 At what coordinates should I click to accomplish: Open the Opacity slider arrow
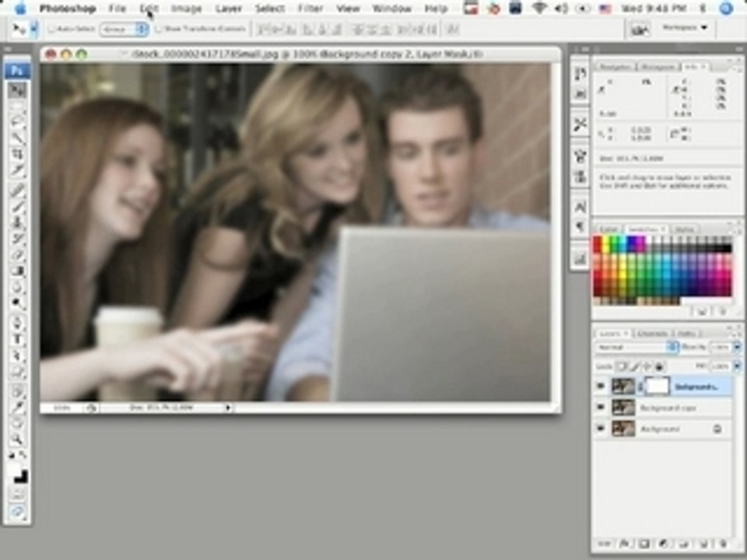tap(737, 347)
